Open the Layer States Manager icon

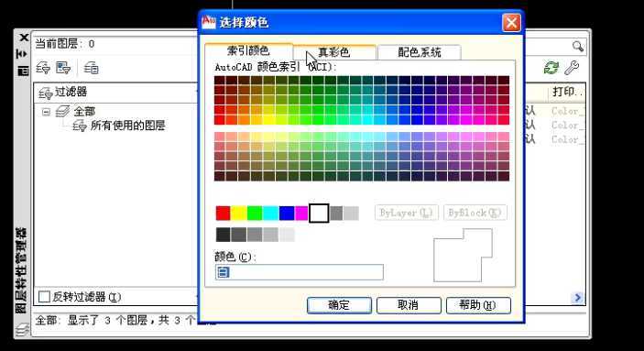92,68
